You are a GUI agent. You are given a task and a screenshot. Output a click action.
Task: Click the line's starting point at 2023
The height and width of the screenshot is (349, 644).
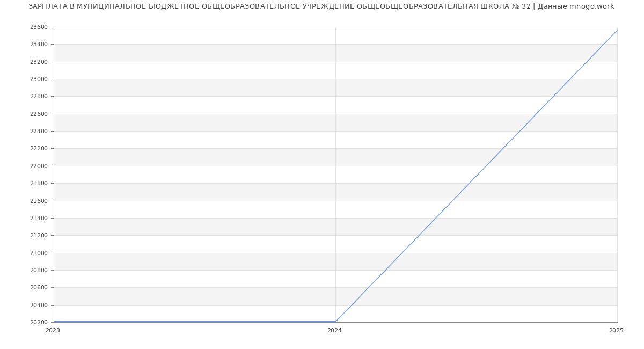(x=54, y=322)
